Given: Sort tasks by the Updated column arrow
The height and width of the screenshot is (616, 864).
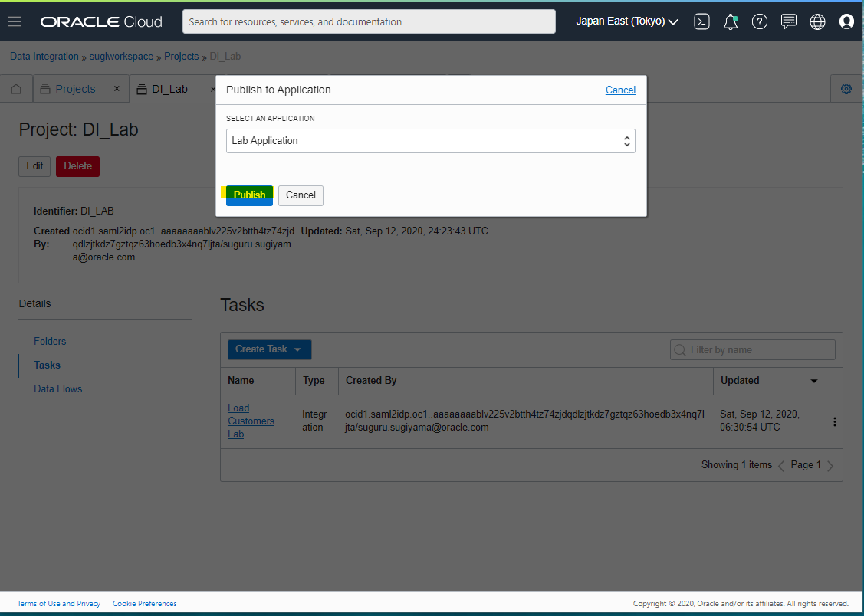Looking at the screenshot, I should (x=814, y=381).
